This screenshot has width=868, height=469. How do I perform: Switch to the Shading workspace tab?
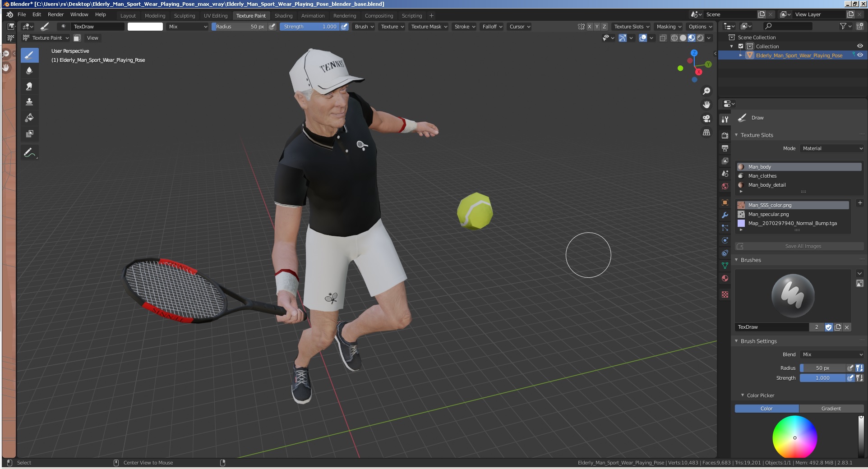pos(283,16)
